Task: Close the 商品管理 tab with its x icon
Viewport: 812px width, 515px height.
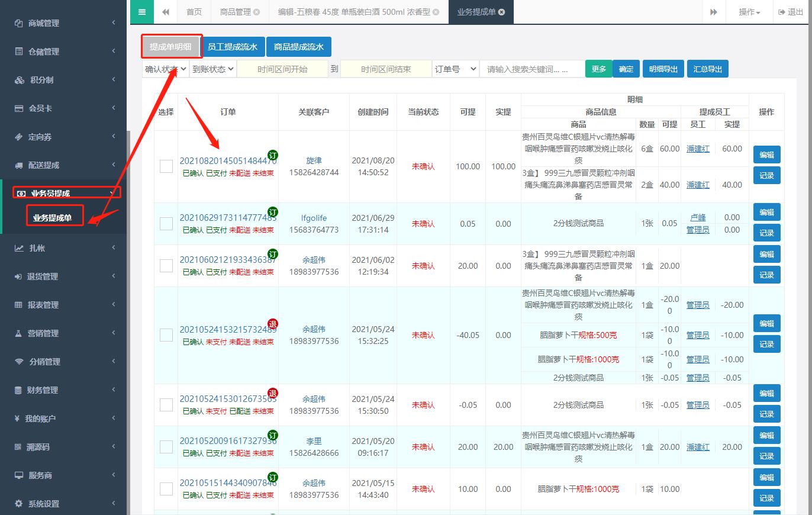Action: (x=256, y=12)
